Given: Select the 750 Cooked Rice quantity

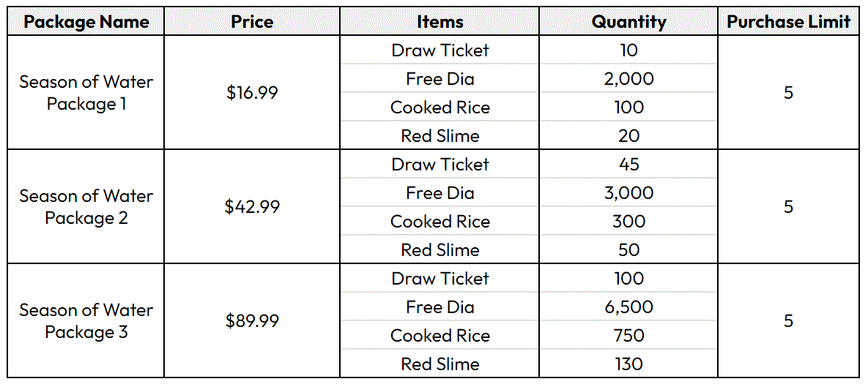Looking at the screenshot, I should point(628,336).
